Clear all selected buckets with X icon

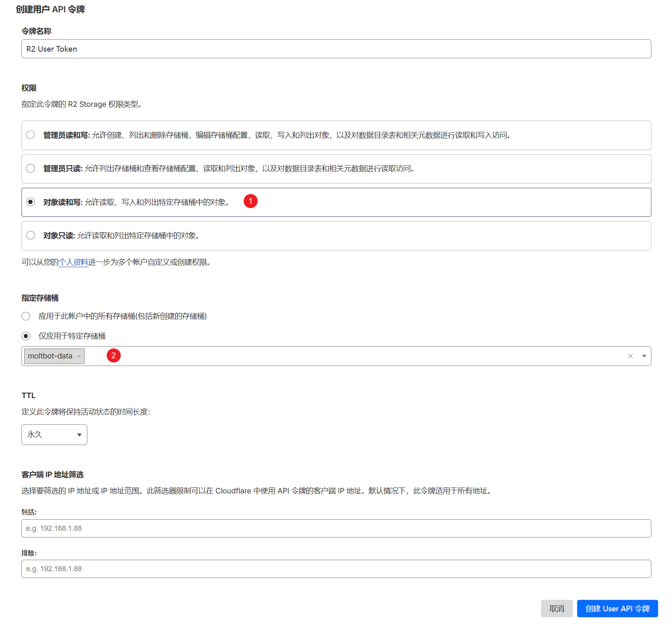[630, 356]
